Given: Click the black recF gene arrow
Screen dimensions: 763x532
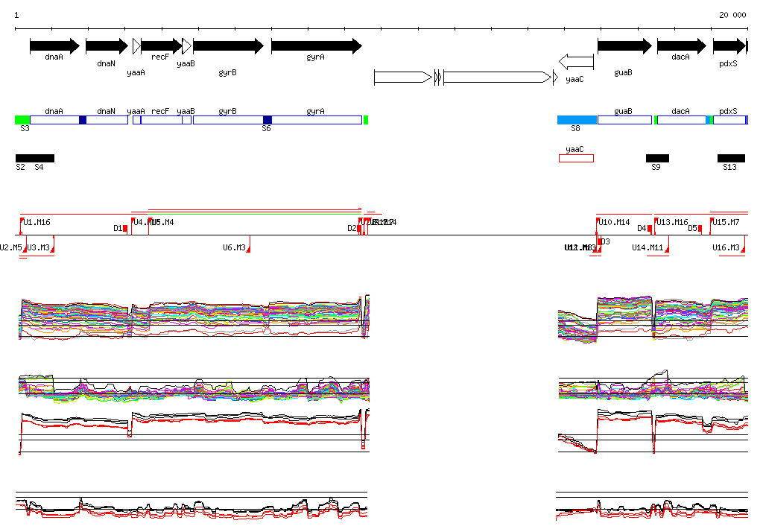Looking at the screenshot, I should [x=160, y=46].
